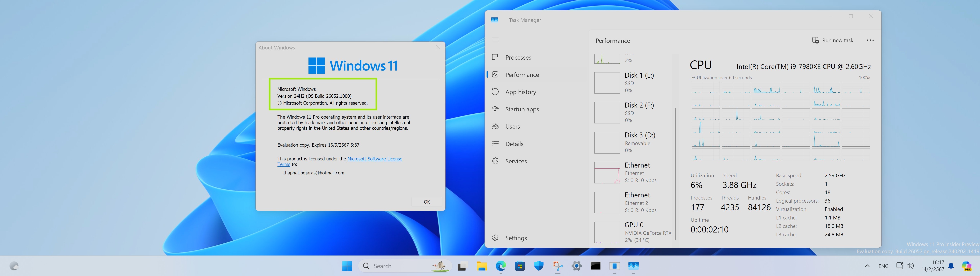Select Disk 1 (E:) in resource list
Screen dimensions: 980x276
[x=632, y=83]
